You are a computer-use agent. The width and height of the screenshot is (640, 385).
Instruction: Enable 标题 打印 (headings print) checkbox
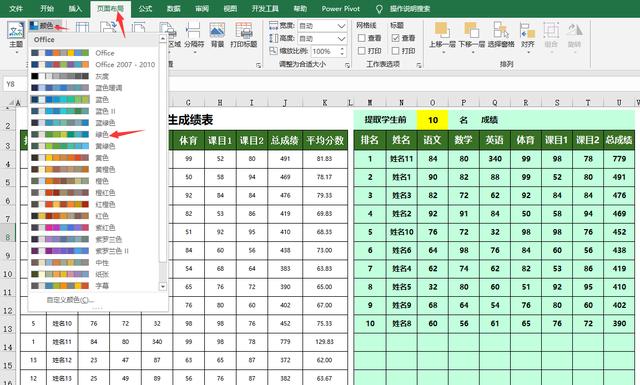coord(395,51)
